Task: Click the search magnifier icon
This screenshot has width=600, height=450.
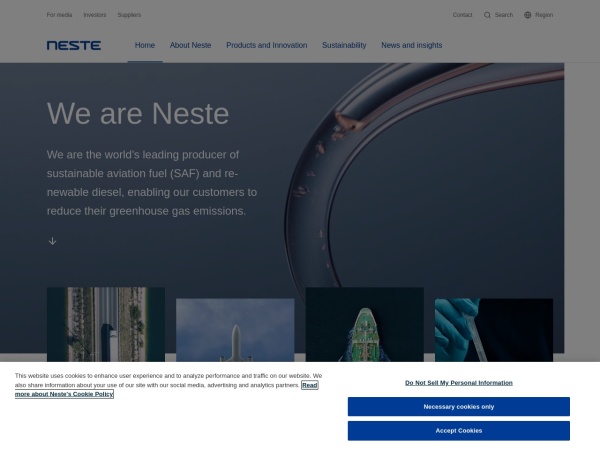Action: [x=487, y=15]
